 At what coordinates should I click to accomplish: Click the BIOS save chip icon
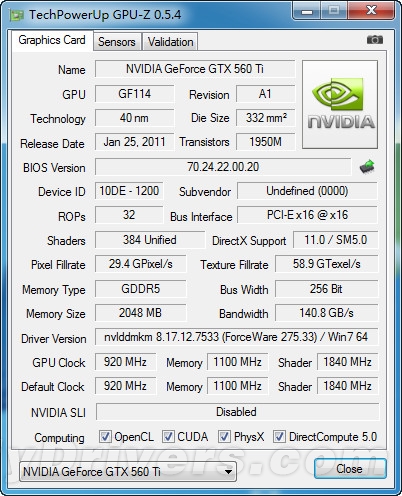point(367,167)
